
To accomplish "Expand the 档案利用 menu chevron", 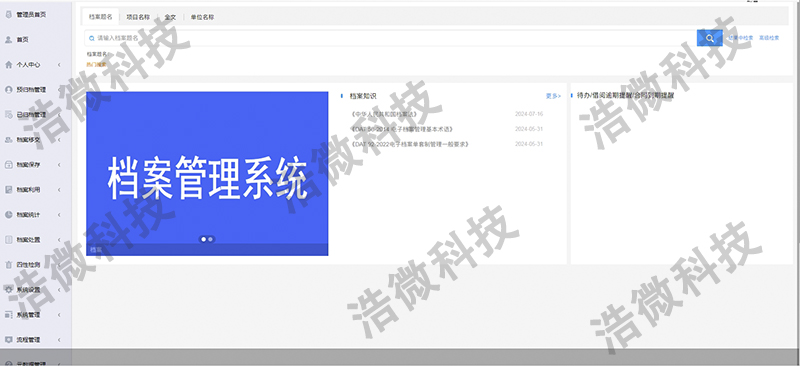I will click(59, 190).
